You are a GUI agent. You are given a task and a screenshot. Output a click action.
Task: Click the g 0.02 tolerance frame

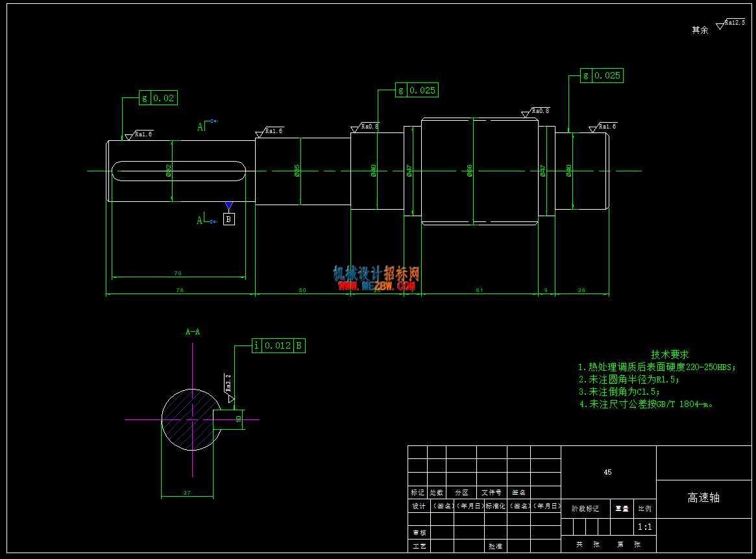point(158,98)
